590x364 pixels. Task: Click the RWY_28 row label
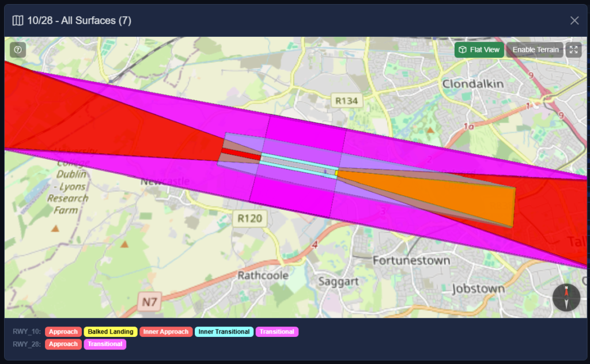point(27,344)
